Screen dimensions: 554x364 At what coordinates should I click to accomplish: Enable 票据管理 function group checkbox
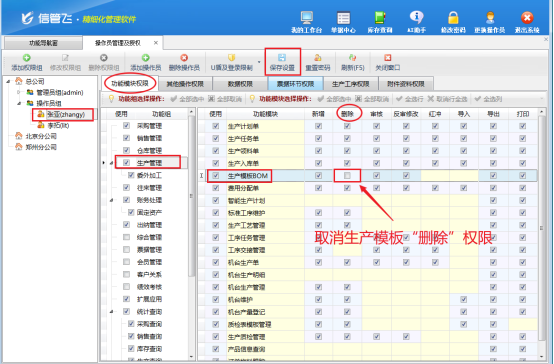(x=126, y=249)
